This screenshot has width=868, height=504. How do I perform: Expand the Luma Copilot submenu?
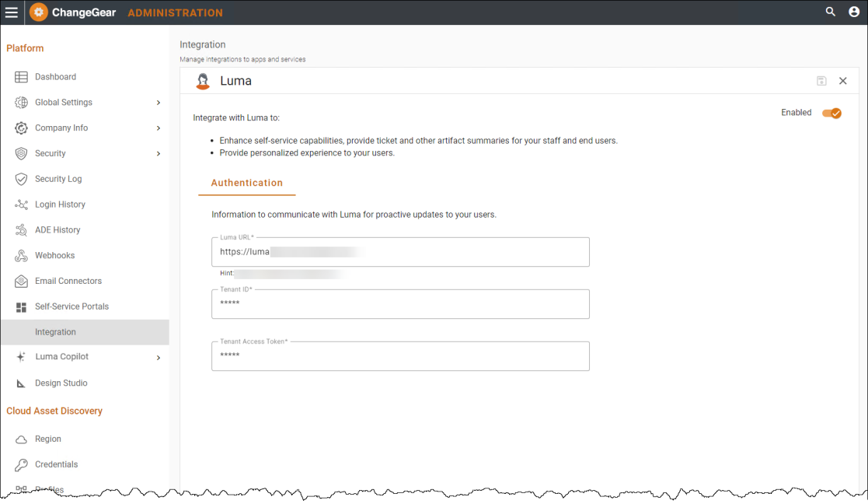pyautogui.click(x=159, y=358)
